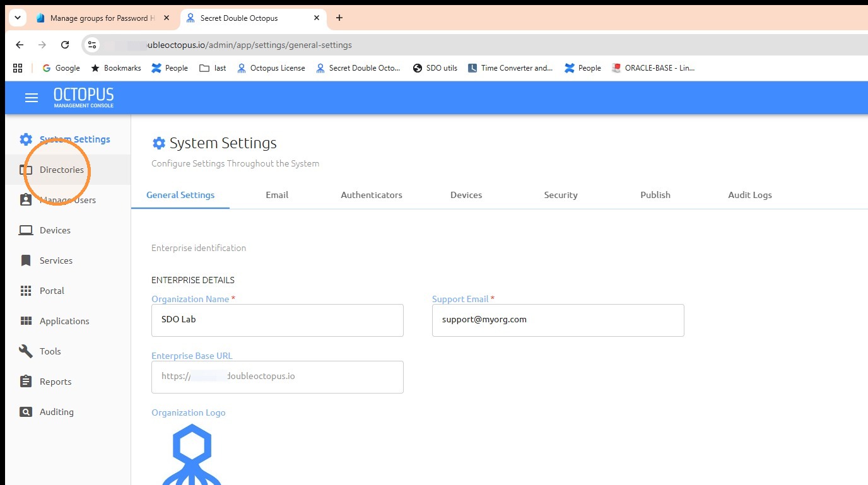Switch to the Email tab

(277, 195)
